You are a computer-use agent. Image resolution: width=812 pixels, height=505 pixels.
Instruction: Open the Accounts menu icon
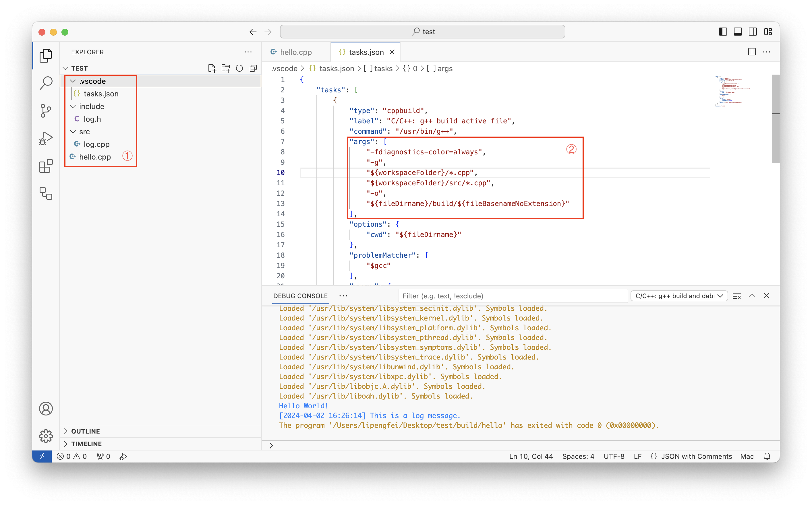[x=46, y=409]
